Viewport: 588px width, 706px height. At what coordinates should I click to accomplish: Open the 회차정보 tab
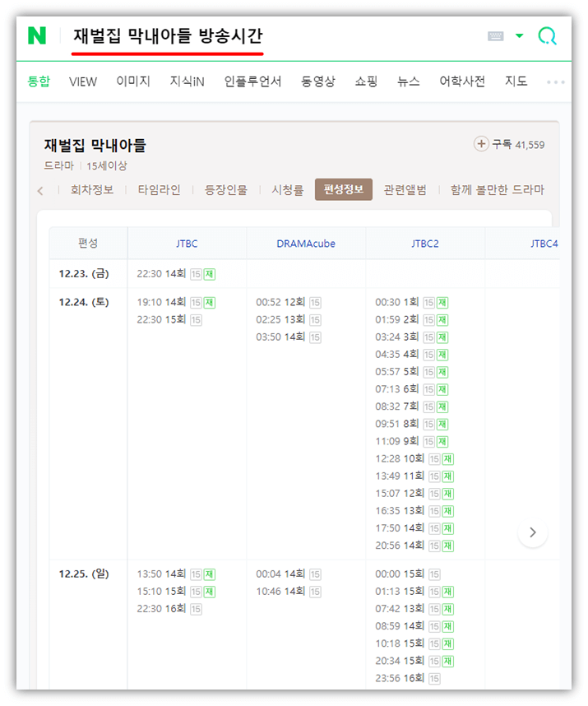pyautogui.click(x=92, y=190)
